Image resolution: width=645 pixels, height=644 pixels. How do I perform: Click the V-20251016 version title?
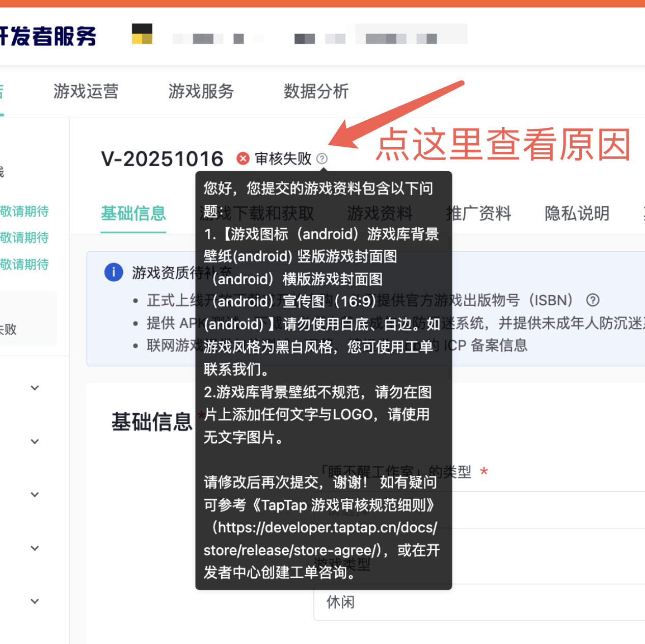(162, 159)
